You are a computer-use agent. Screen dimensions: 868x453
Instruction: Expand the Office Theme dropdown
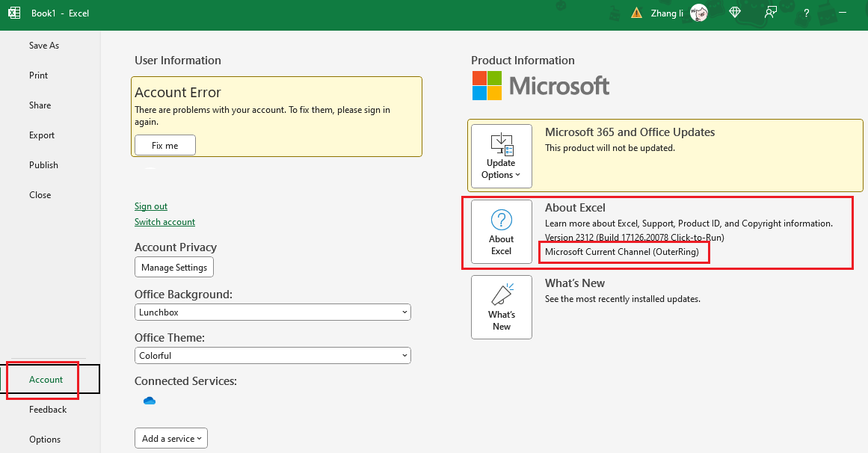[x=272, y=356]
